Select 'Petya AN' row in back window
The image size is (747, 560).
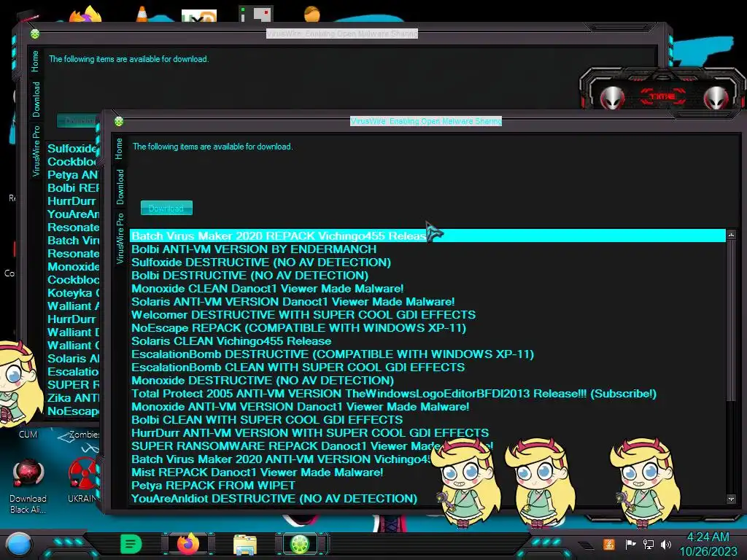(72, 175)
